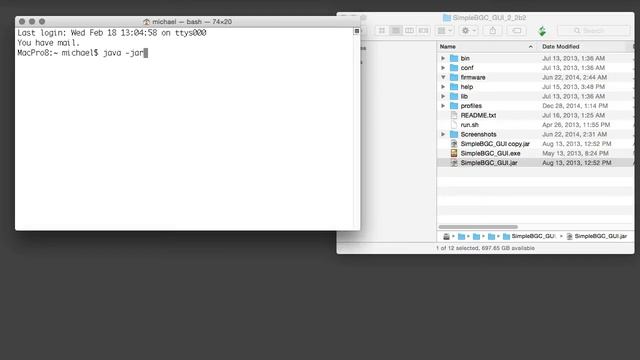This screenshot has width=640, height=360.
Task: Zoom the Terminal window with green button
Action: (42, 21)
